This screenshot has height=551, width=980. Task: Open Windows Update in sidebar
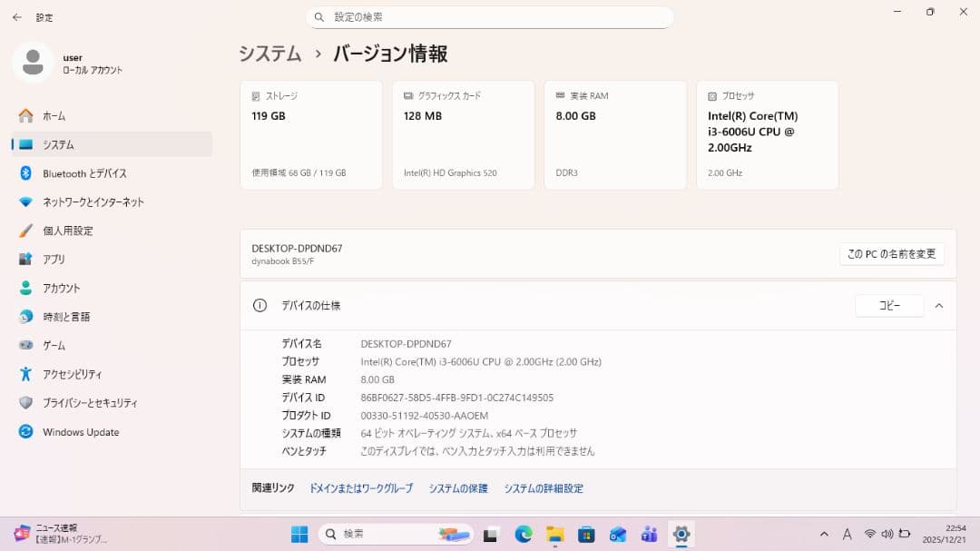coord(80,432)
